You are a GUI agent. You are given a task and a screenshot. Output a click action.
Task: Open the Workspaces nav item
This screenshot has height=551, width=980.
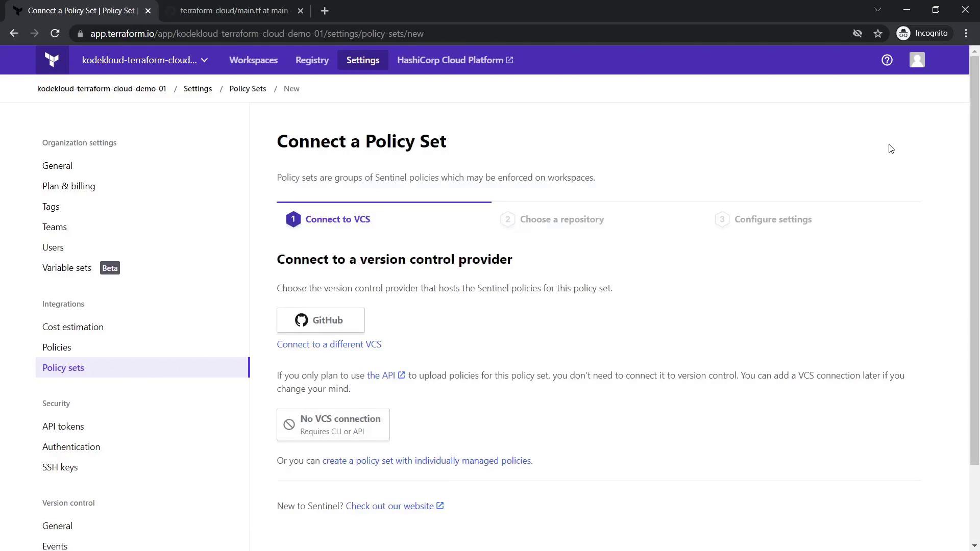click(x=253, y=60)
